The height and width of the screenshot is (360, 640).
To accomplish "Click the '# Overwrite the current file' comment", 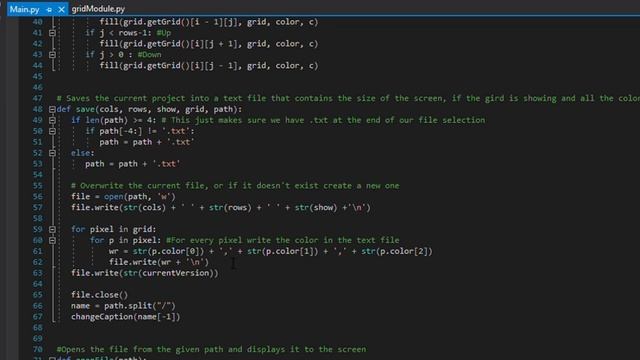I will [235, 186].
